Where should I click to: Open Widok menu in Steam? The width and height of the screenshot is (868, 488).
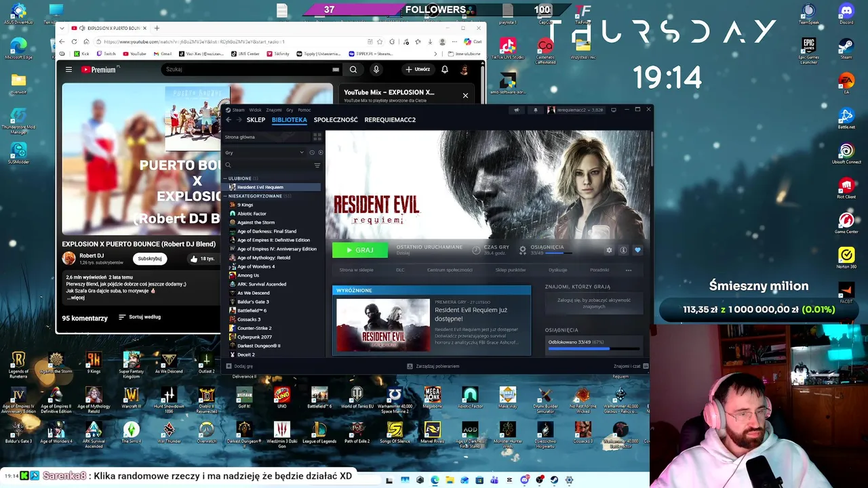[x=255, y=110]
